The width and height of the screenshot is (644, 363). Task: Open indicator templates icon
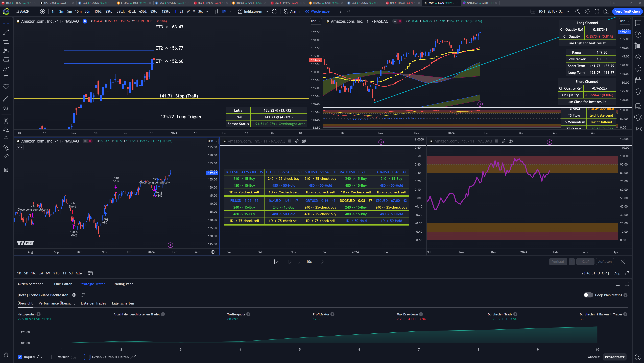pos(274,11)
